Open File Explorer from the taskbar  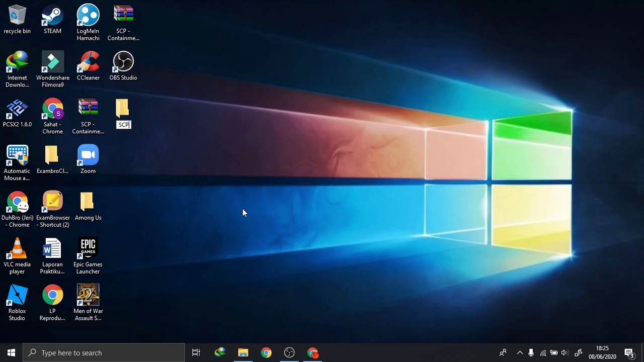[x=243, y=352]
